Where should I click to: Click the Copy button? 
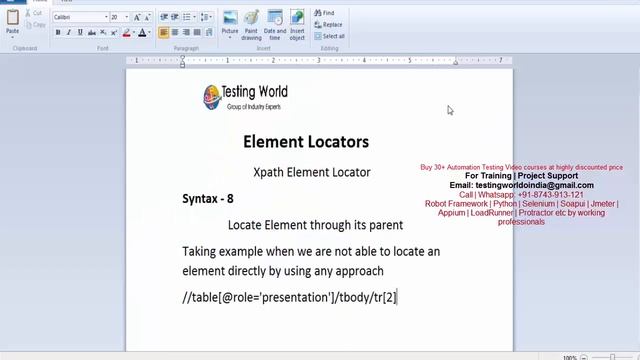coord(35,25)
